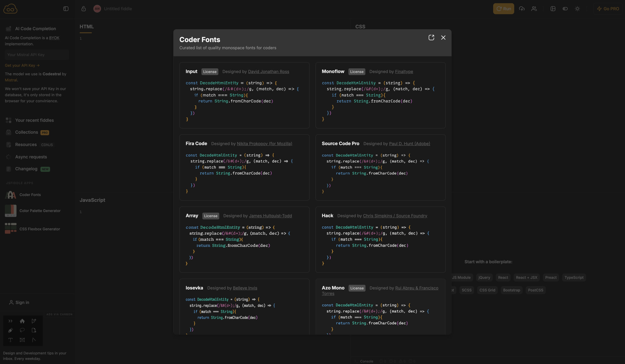Click the Async requests icon
The width and height of the screenshot is (625, 364).
pyautogui.click(x=9, y=157)
